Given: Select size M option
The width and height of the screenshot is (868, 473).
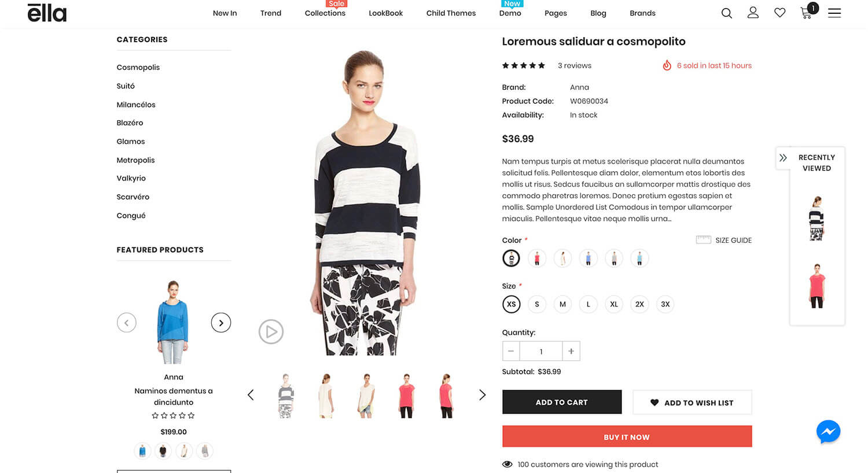Looking at the screenshot, I should pyautogui.click(x=562, y=304).
